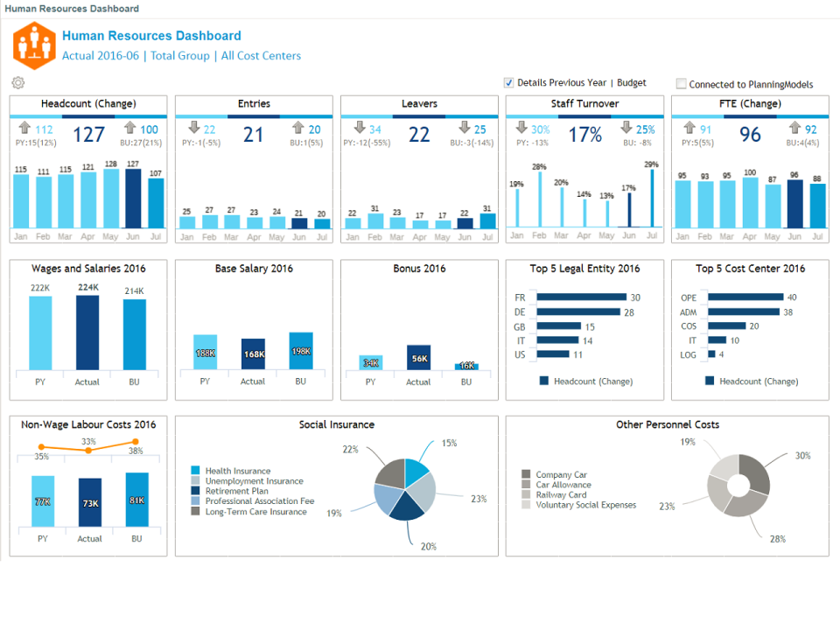Viewport: 840px width, 630px height.
Task: Click the Leavers previous year down arrow
Action: [360, 128]
